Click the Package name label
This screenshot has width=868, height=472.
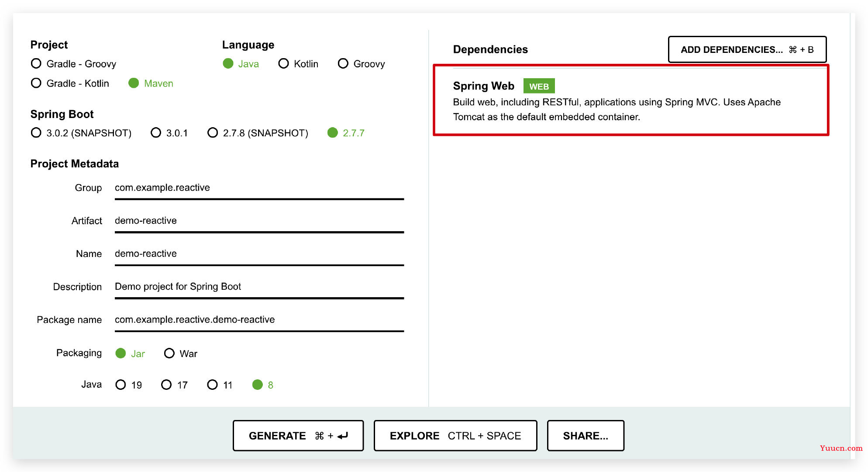(69, 320)
